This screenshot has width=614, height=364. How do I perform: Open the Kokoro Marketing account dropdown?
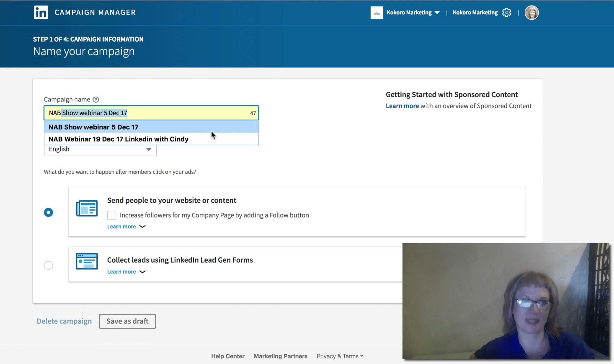click(x=413, y=13)
